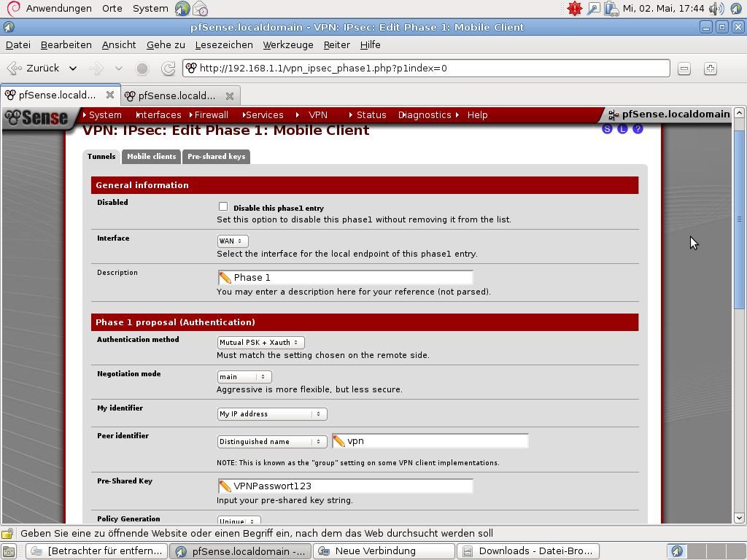Open the back history dropdown arrow
The width and height of the screenshot is (747, 560).
click(73, 69)
